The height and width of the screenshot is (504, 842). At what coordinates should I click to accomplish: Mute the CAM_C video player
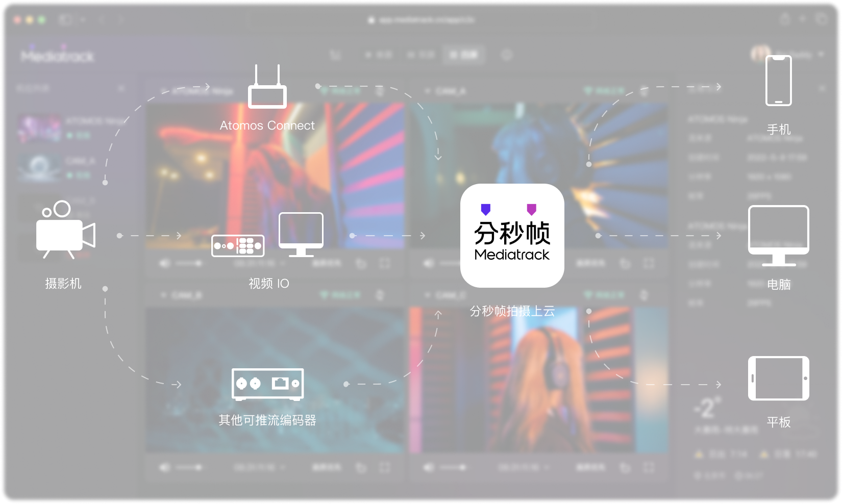(429, 467)
